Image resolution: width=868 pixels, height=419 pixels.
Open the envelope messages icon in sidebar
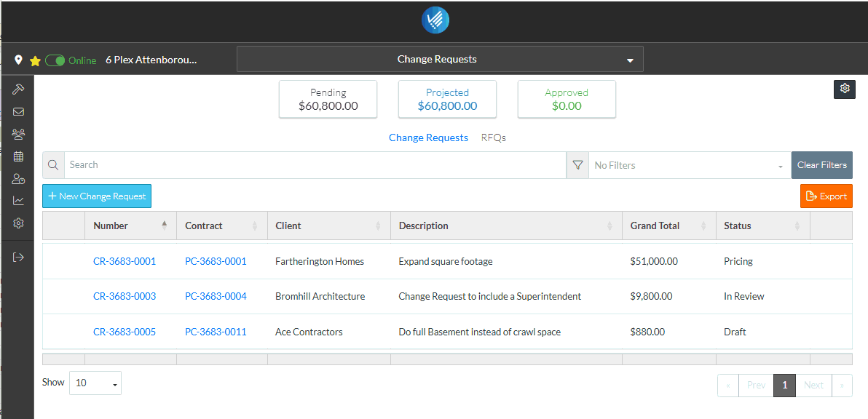click(x=18, y=111)
